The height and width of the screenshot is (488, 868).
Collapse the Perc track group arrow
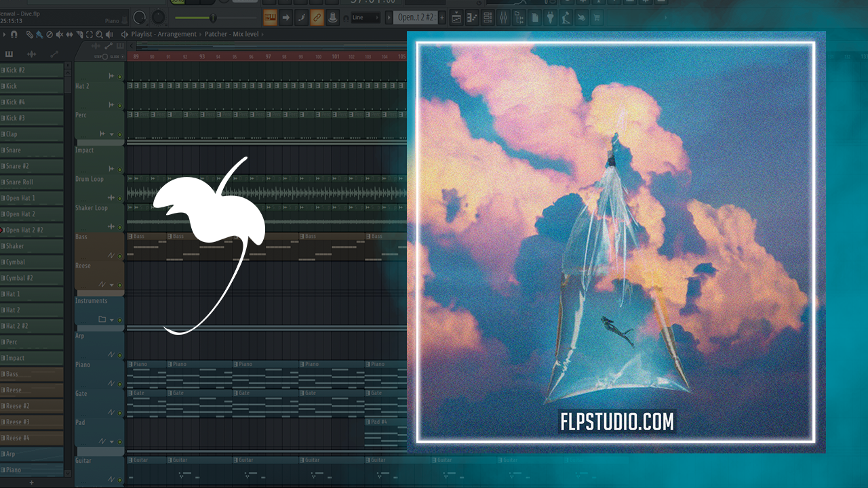[111, 134]
